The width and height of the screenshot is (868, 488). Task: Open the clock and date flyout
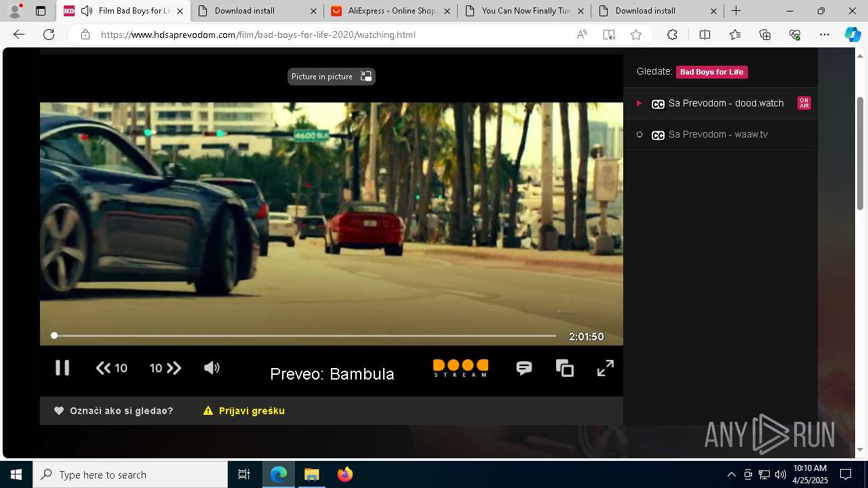click(810, 474)
